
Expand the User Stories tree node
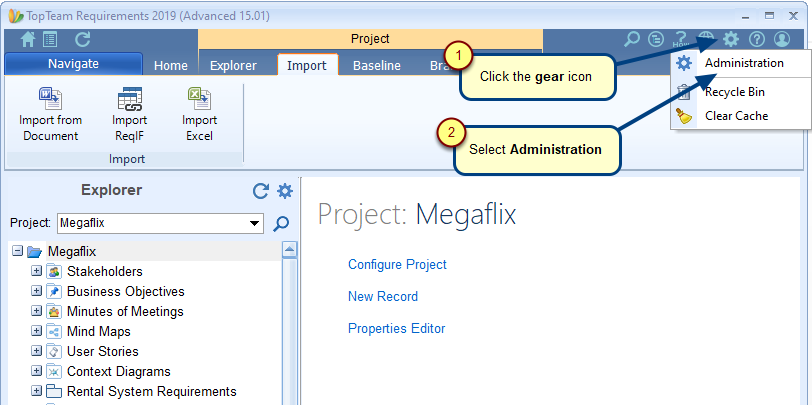pyautogui.click(x=36, y=351)
